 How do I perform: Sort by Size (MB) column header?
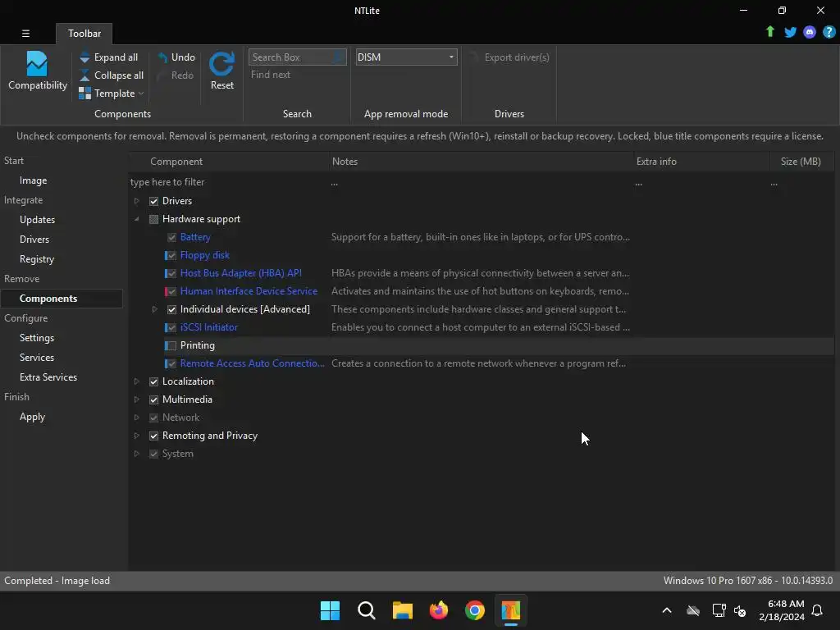point(801,162)
